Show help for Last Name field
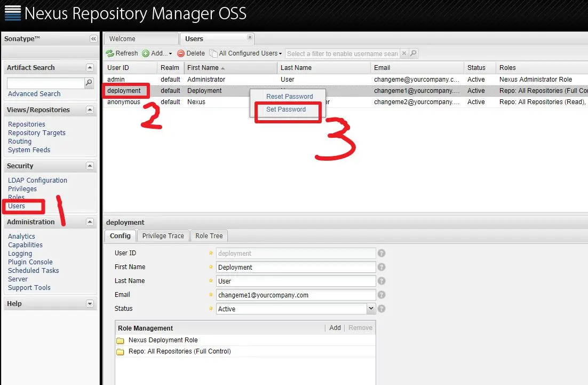The width and height of the screenshot is (588, 385). point(382,281)
